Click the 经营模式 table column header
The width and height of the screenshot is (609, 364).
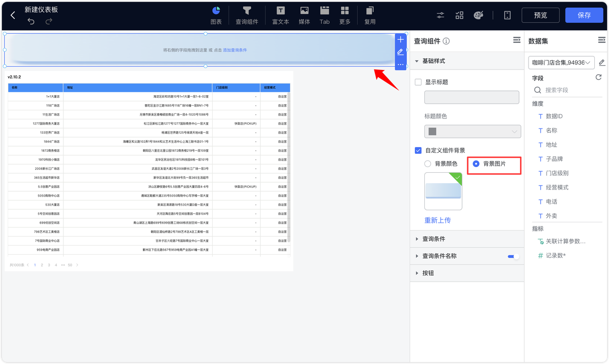(275, 88)
